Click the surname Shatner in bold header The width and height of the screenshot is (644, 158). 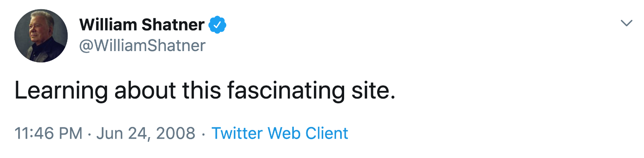[173, 25]
